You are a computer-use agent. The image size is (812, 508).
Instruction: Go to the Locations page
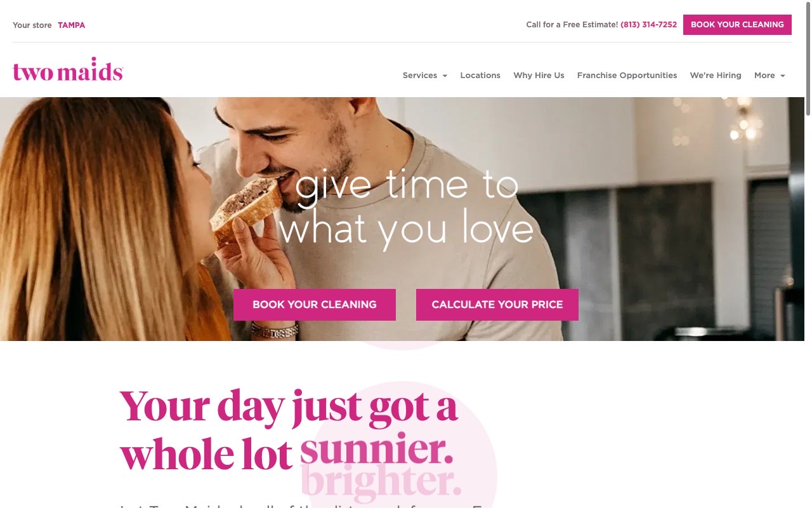480,75
